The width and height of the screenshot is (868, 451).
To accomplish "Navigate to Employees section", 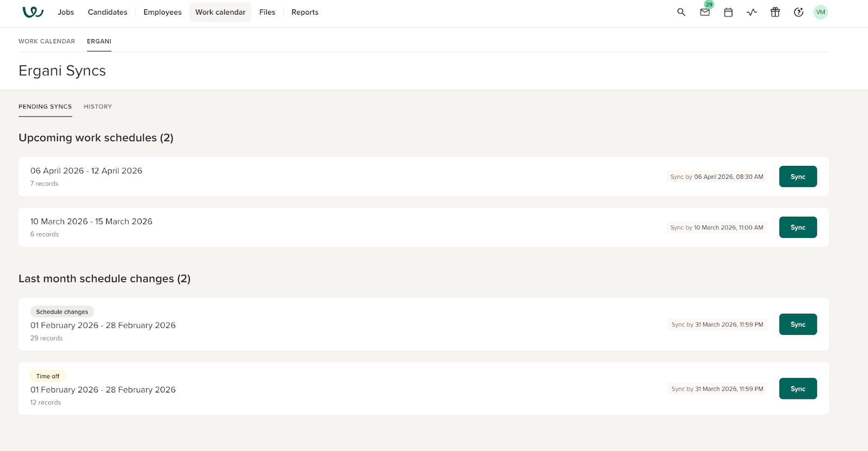I will 162,12.
